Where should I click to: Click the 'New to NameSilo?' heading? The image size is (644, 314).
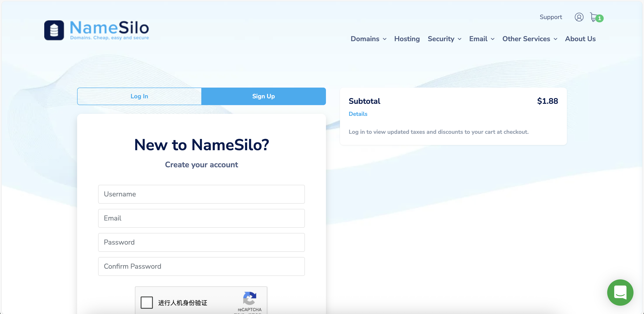click(x=202, y=145)
